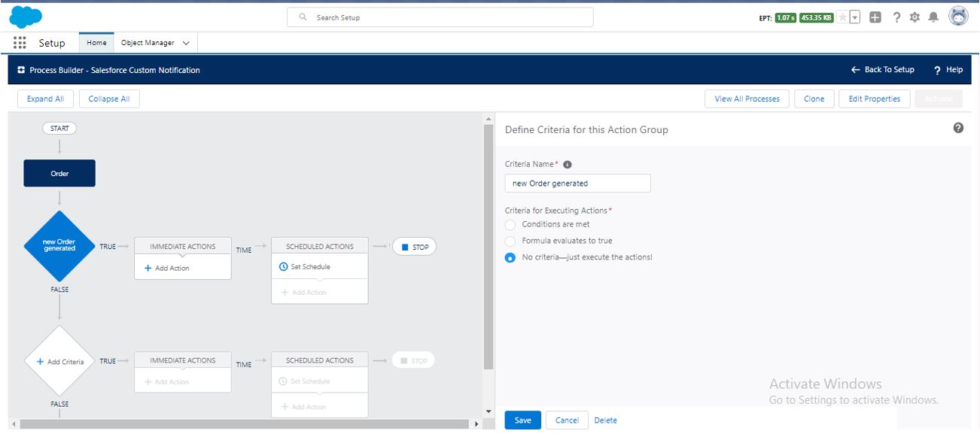Click the canvas vertical scrollbar down arrow
The image size is (980, 443).
pyautogui.click(x=488, y=411)
